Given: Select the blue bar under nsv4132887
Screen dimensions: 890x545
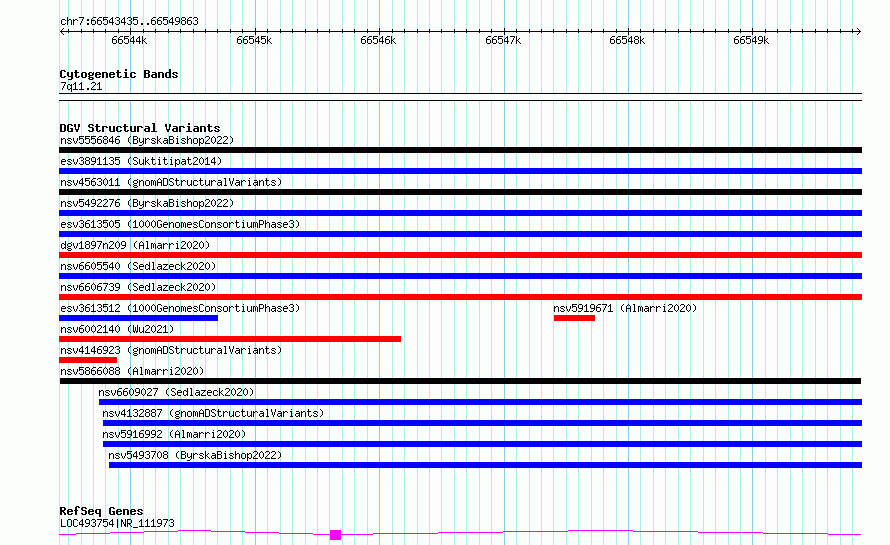Looking at the screenshot, I should (482, 423).
